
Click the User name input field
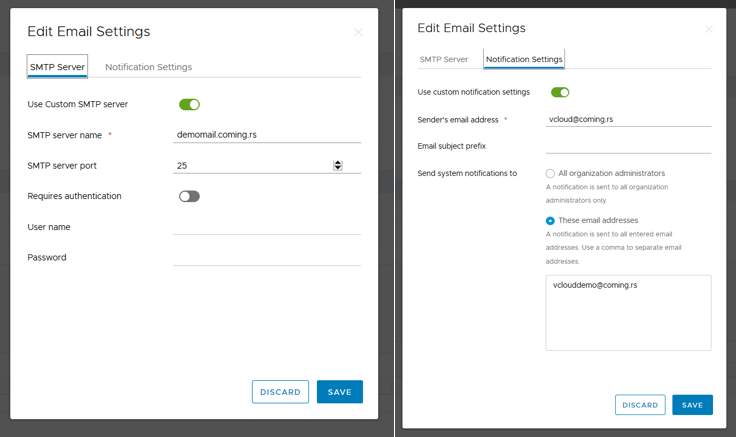tap(266, 227)
